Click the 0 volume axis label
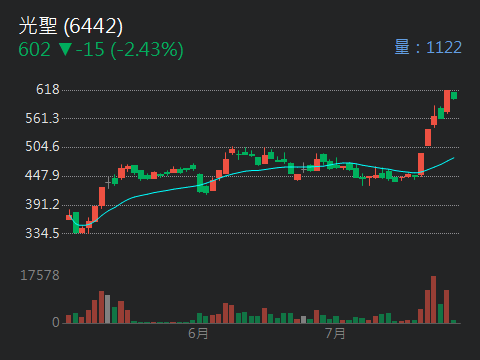This screenshot has width=480, height=360. 56,322
